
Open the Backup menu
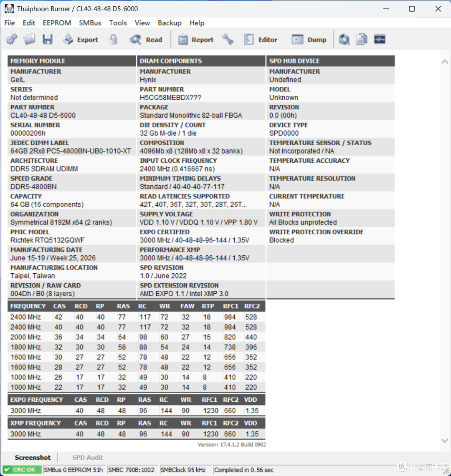[x=170, y=23]
